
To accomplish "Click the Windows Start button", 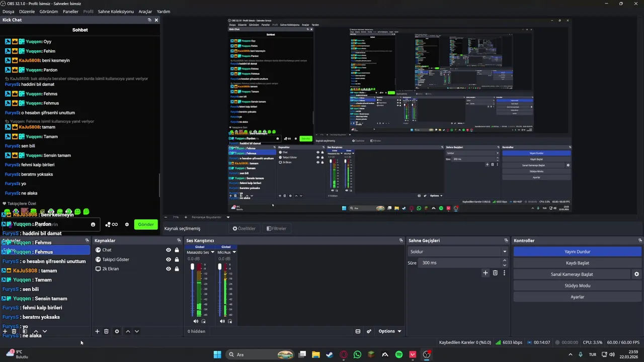I will click(217, 354).
